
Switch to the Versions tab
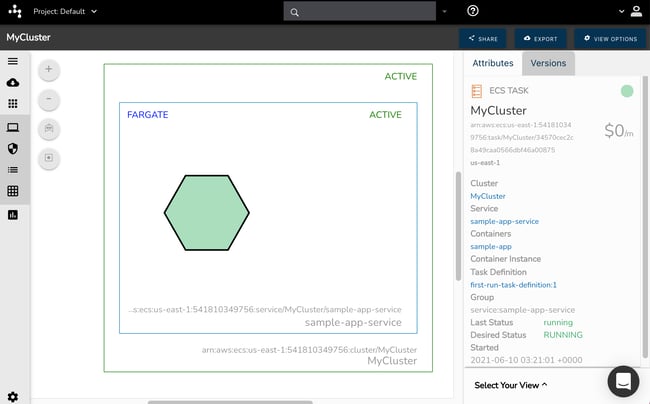coord(547,63)
